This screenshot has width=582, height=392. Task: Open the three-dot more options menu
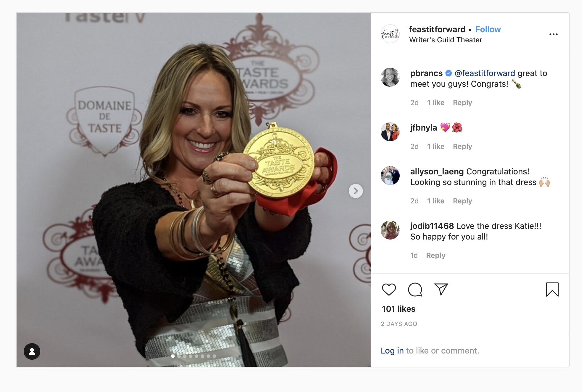coord(553,34)
